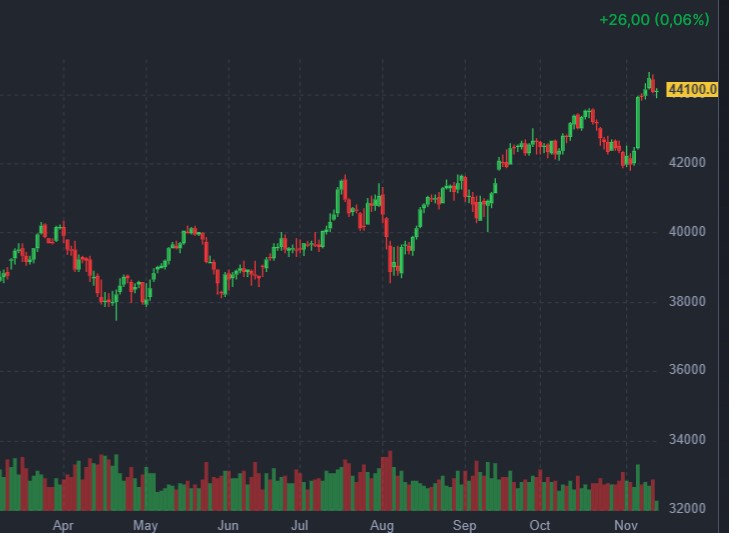Select the 36000 price axis label

[x=688, y=370]
